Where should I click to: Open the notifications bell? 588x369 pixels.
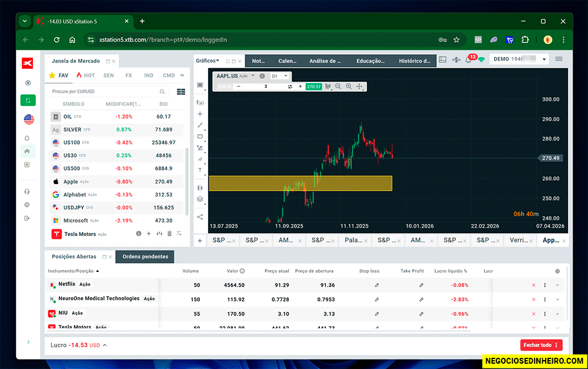click(469, 59)
